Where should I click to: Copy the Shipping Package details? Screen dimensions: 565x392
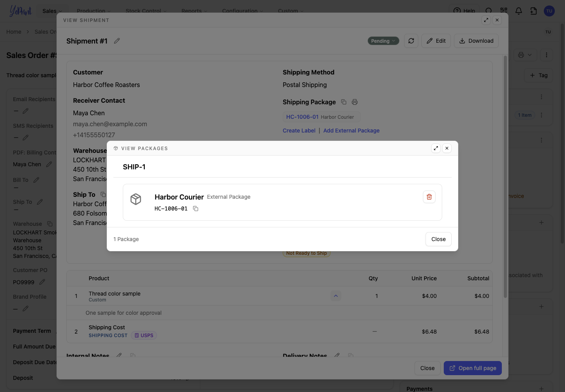(x=344, y=102)
